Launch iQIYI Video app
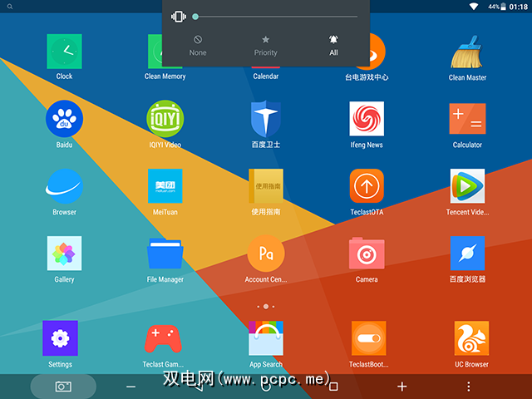 click(165, 118)
